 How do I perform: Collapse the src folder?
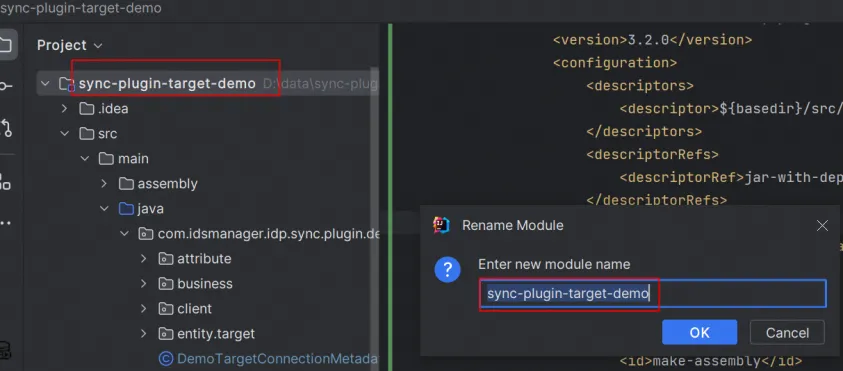[65, 133]
